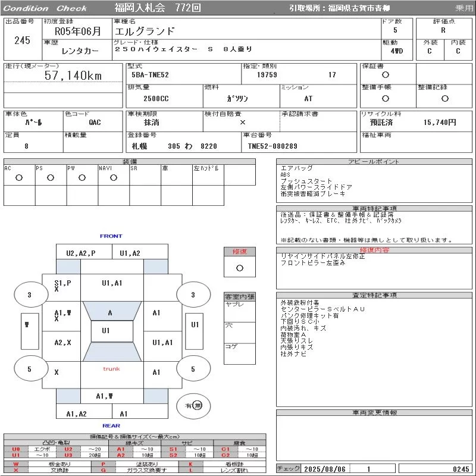Select the recycle status 預託済
Screen dimensions: 476x476
[x=381, y=122]
